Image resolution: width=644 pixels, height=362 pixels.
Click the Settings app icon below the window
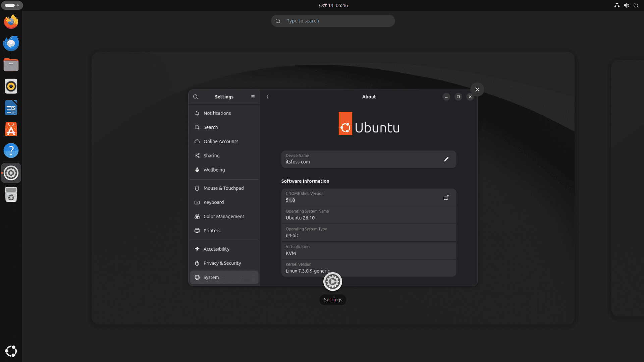(x=333, y=282)
